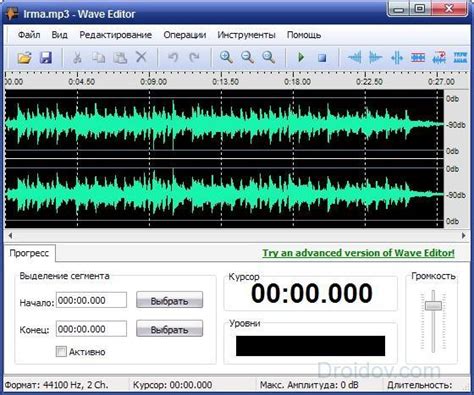
Task: Click the undo arrow icon
Action: (173, 58)
